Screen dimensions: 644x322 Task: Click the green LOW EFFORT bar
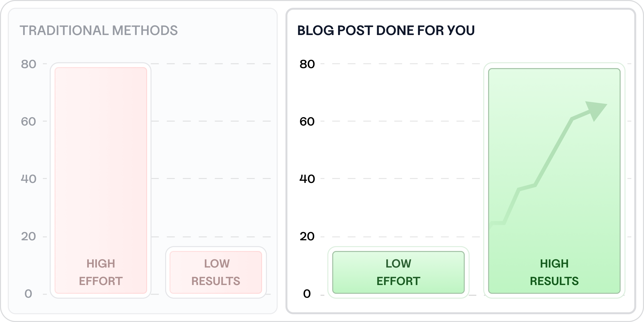coord(398,272)
